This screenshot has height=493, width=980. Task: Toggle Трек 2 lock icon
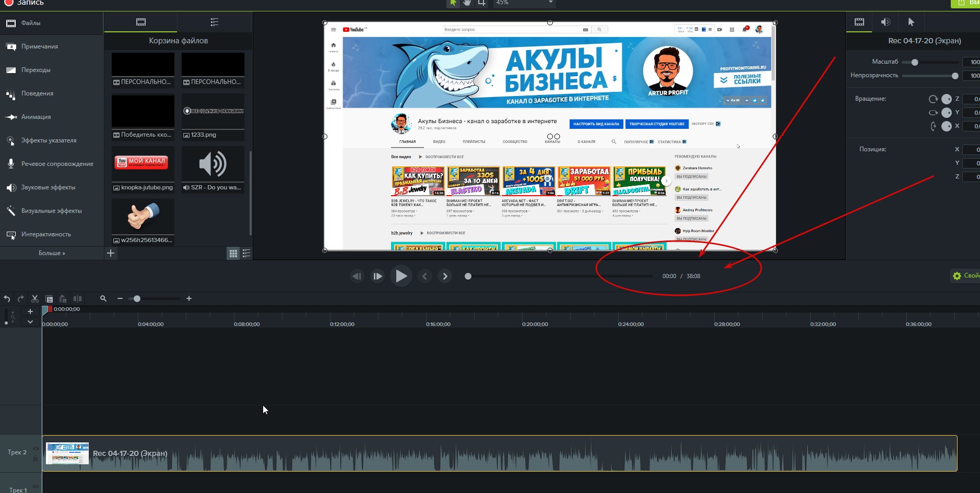(x=36, y=459)
